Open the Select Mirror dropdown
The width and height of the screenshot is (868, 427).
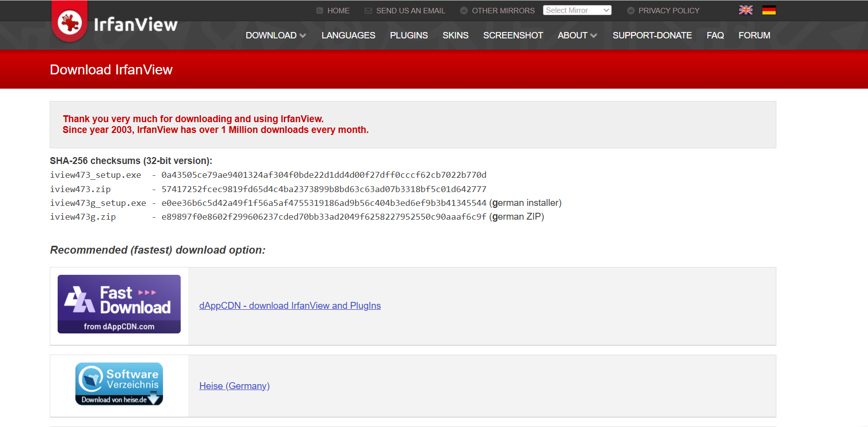point(577,10)
